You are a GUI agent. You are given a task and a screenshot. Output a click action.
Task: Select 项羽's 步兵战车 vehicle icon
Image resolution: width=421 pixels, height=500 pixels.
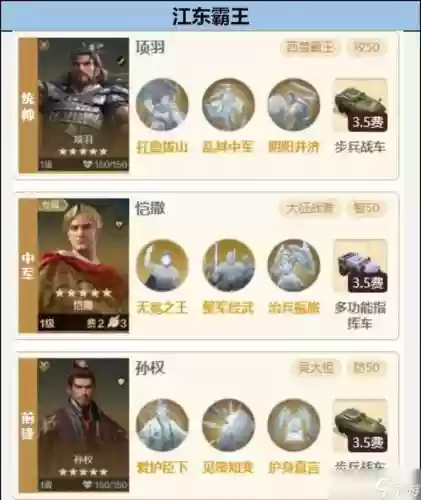(x=361, y=105)
